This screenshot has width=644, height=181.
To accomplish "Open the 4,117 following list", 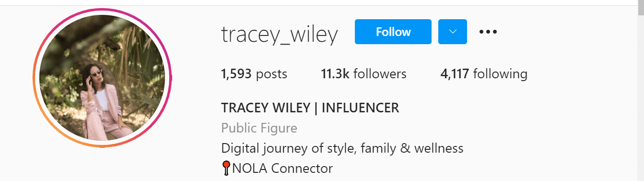I will pos(484,74).
